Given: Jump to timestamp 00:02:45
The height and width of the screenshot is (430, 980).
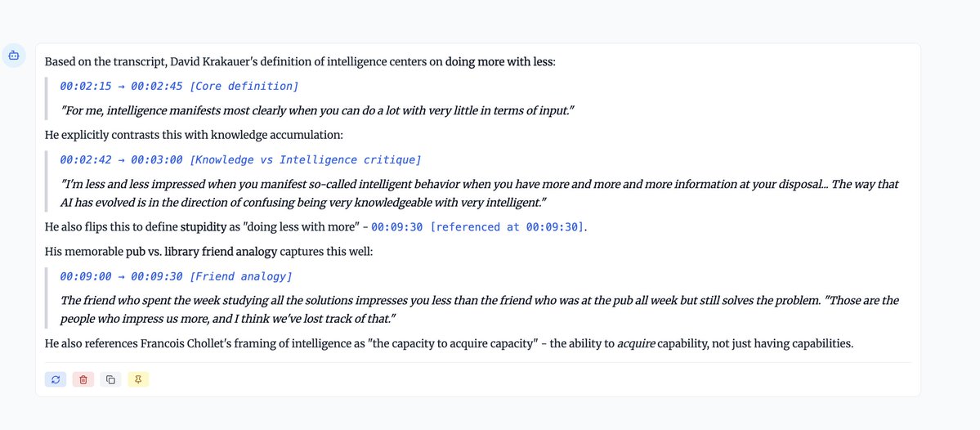Looking at the screenshot, I should (x=157, y=86).
